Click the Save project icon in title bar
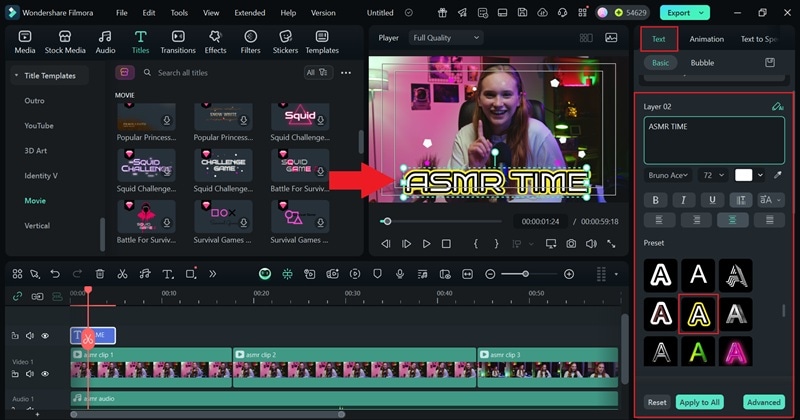This screenshot has height=420, width=800. tap(522, 13)
